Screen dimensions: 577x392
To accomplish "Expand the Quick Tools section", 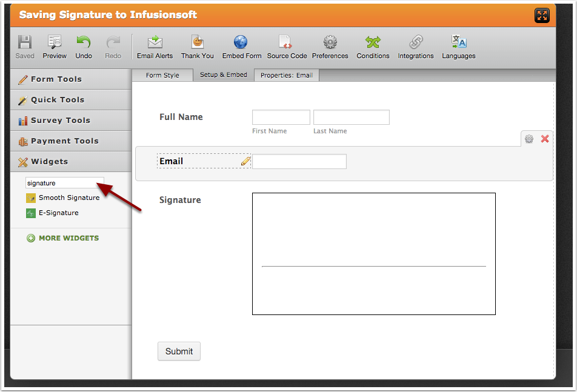I will click(71, 99).
